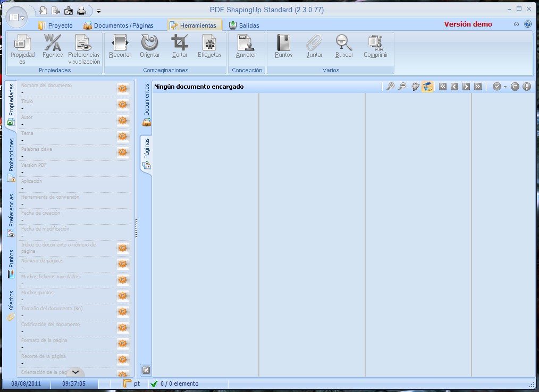Open the Puntos vertical side tab
This screenshot has height=392, width=539.
pyautogui.click(x=11, y=264)
